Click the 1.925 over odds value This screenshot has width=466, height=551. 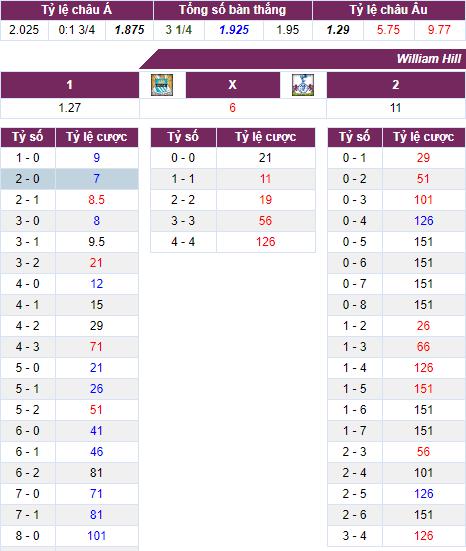click(234, 30)
